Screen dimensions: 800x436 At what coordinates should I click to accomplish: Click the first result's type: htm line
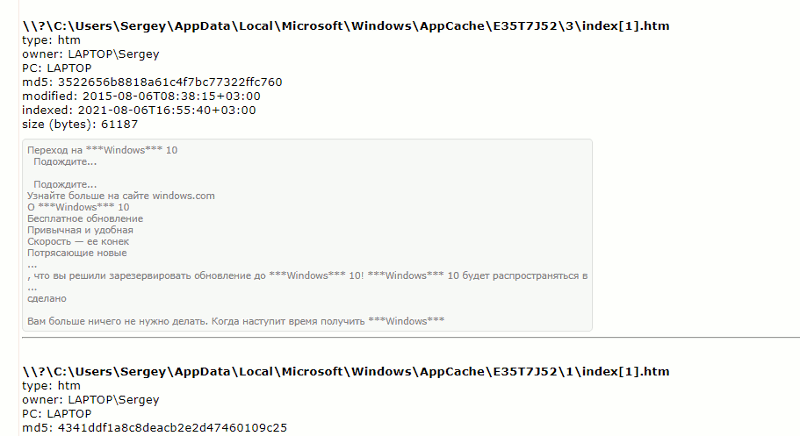[50, 40]
